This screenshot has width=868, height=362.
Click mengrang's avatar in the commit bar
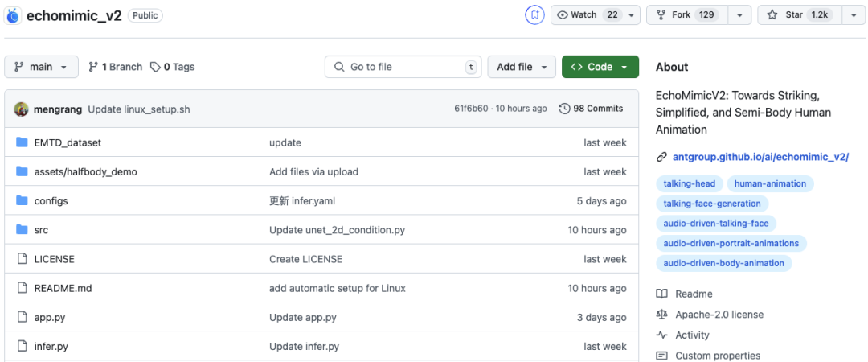click(x=21, y=109)
